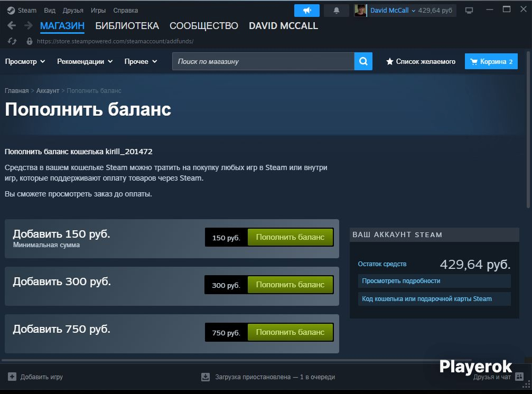Expand the Рекомендации dropdown

(85, 61)
